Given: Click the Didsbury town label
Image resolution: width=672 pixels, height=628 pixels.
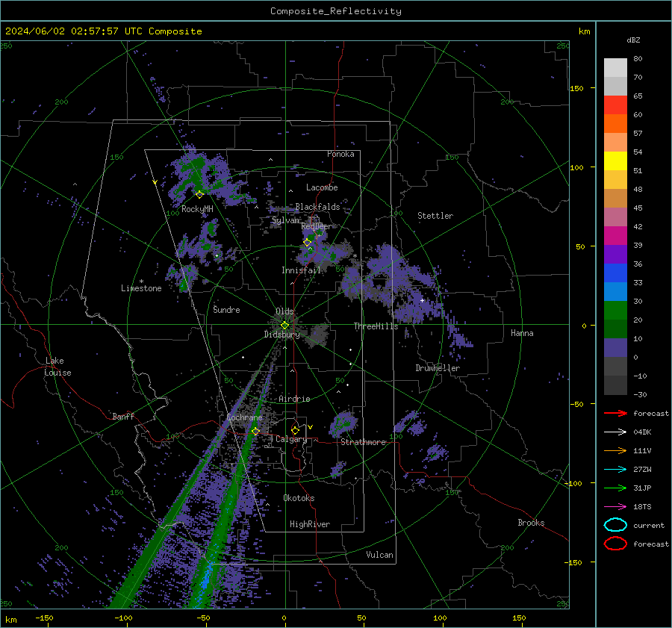Looking at the screenshot, I should (x=281, y=335).
